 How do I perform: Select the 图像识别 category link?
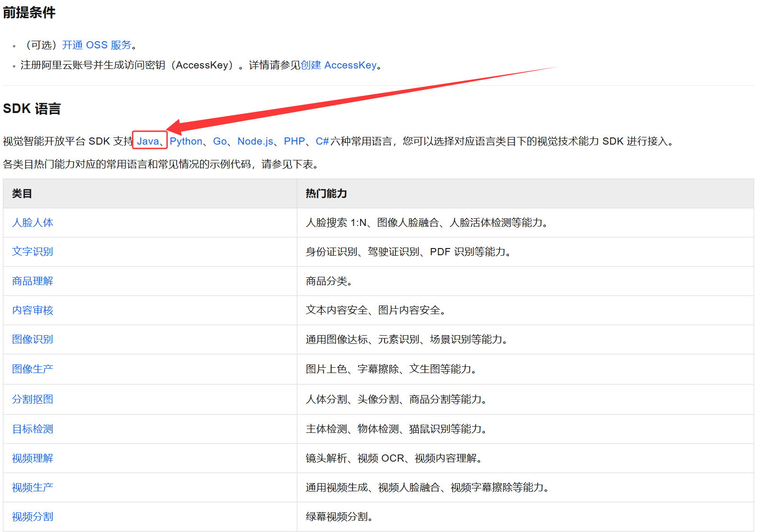pyautogui.click(x=33, y=340)
